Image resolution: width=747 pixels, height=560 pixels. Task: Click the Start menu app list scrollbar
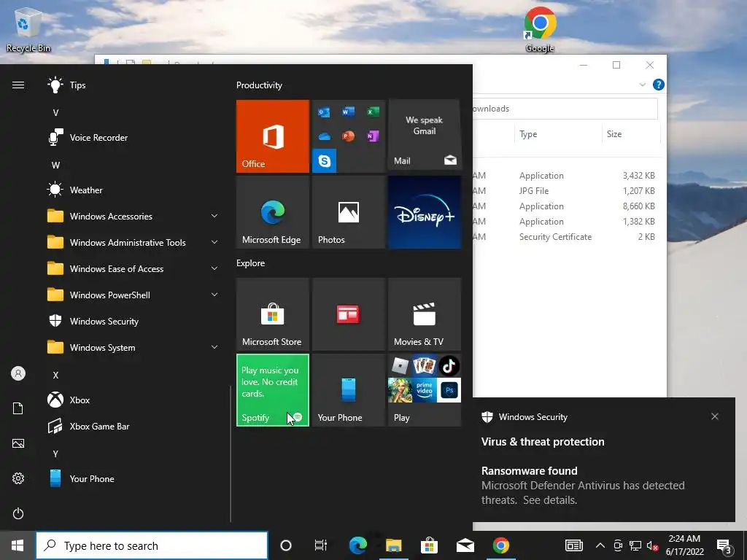[231, 454]
